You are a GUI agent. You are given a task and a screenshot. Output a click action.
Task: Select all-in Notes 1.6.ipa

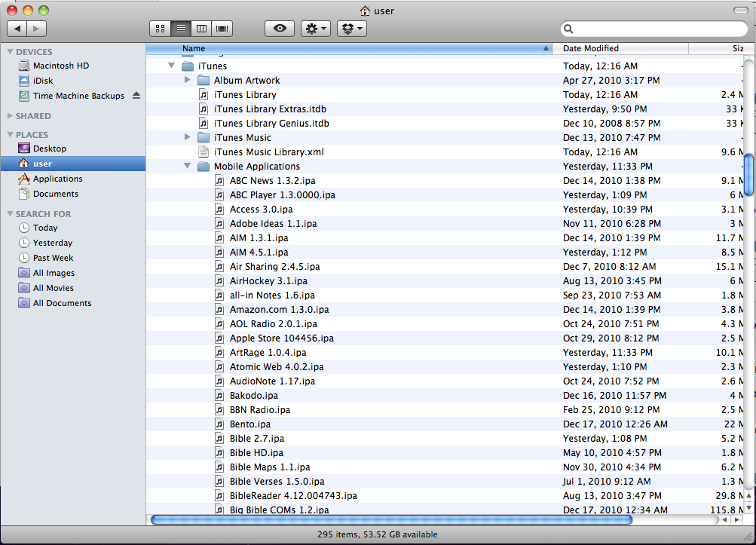pyautogui.click(x=272, y=295)
